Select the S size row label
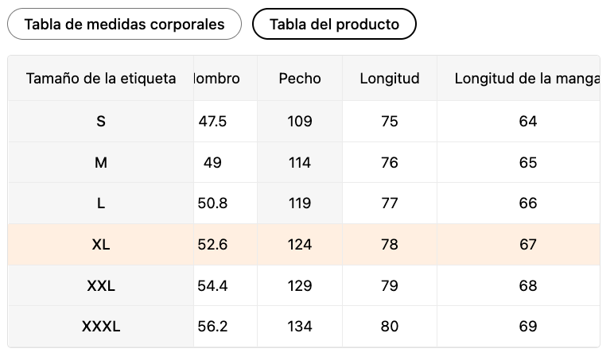The image size is (614, 364). coord(101,122)
